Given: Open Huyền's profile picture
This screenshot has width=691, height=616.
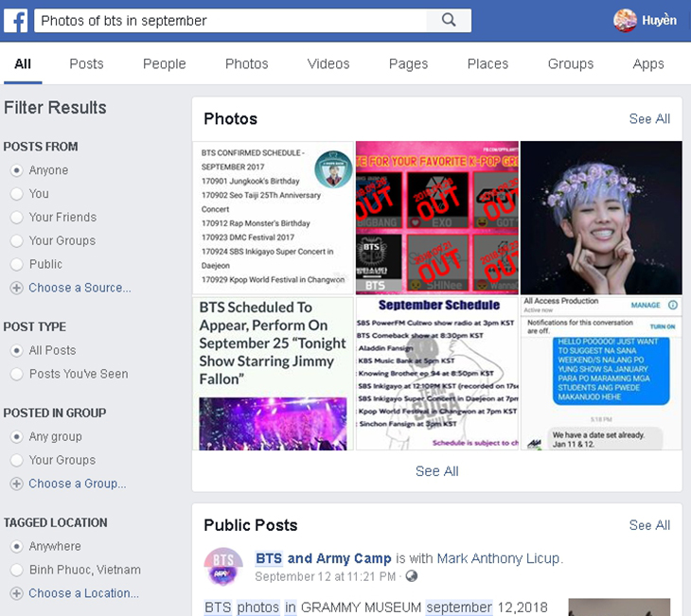Looking at the screenshot, I should pyautogui.click(x=625, y=20).
